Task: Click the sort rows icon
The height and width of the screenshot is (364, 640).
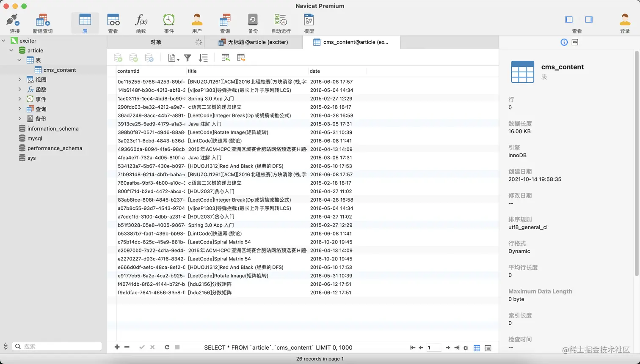Action: [x=203, y=58]
